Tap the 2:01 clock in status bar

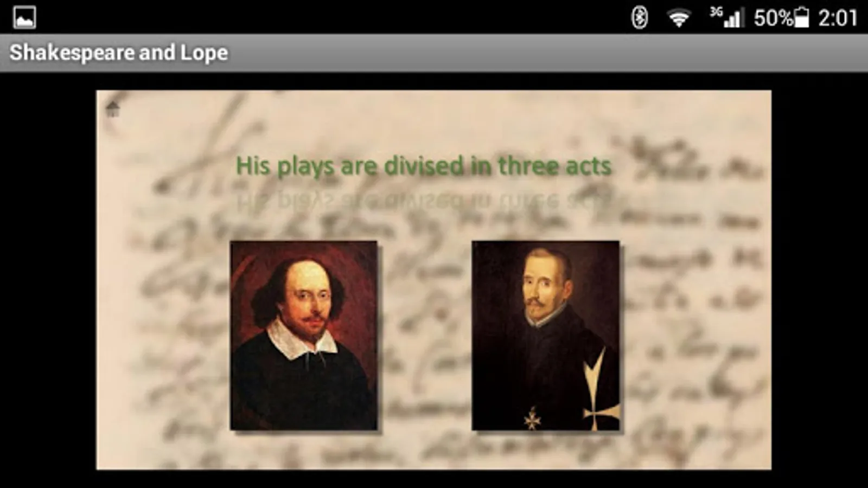tap(838, 18)
